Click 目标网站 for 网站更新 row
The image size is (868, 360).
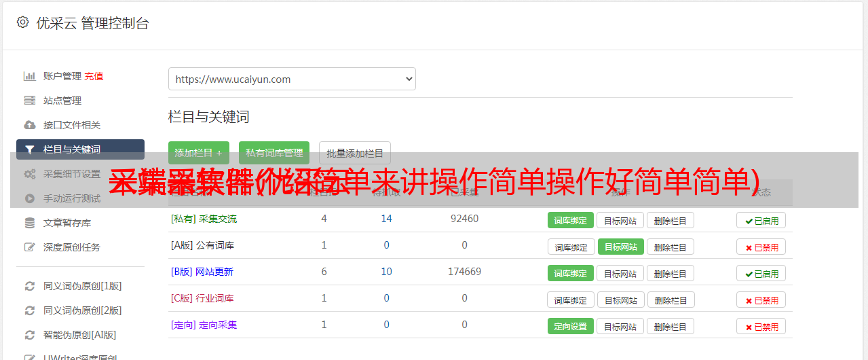click(620, 273)
